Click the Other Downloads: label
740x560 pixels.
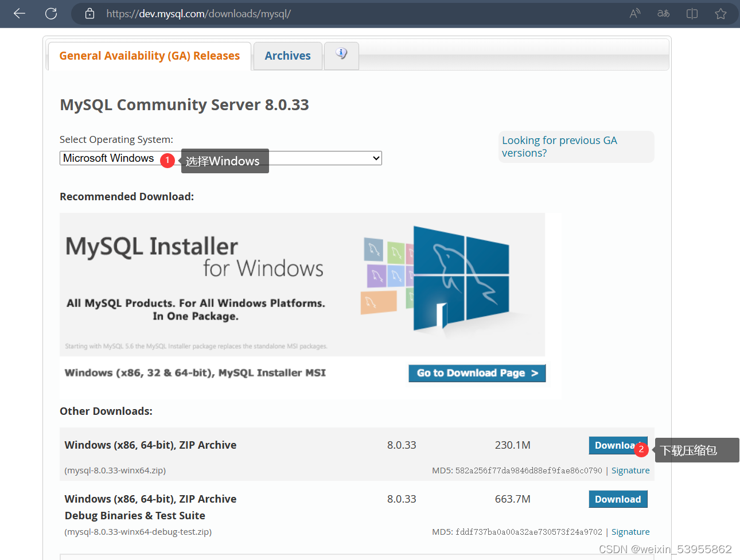click(x=106, y=411)
